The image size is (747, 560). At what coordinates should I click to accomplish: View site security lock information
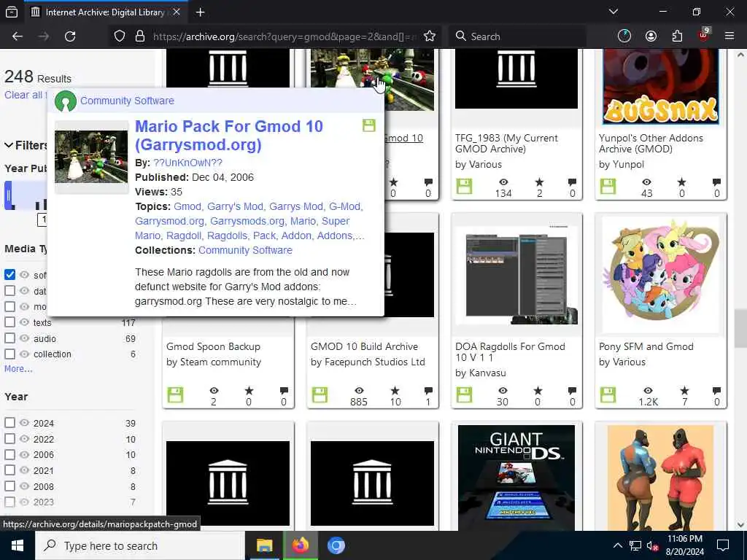(139, 36)
